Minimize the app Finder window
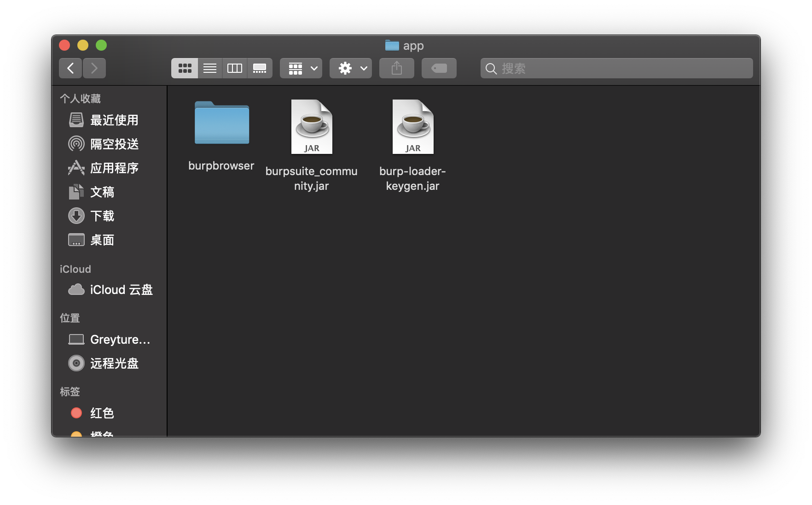812x505 pixels. coord(83,45)
